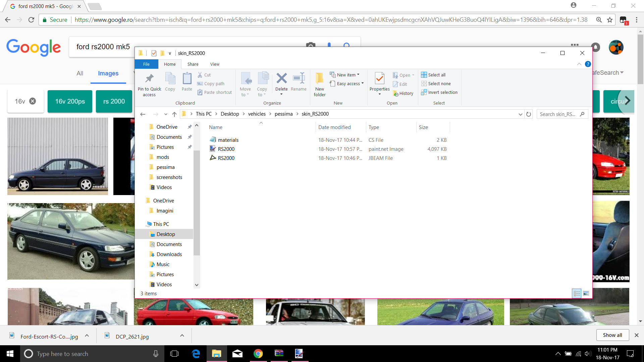Open mods folder in Quick access

pyautogui.click(x=163, y=157)
